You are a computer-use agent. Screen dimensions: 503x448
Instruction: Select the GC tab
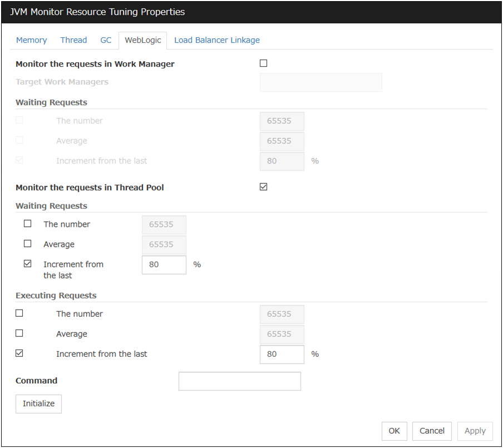(106, 40)
